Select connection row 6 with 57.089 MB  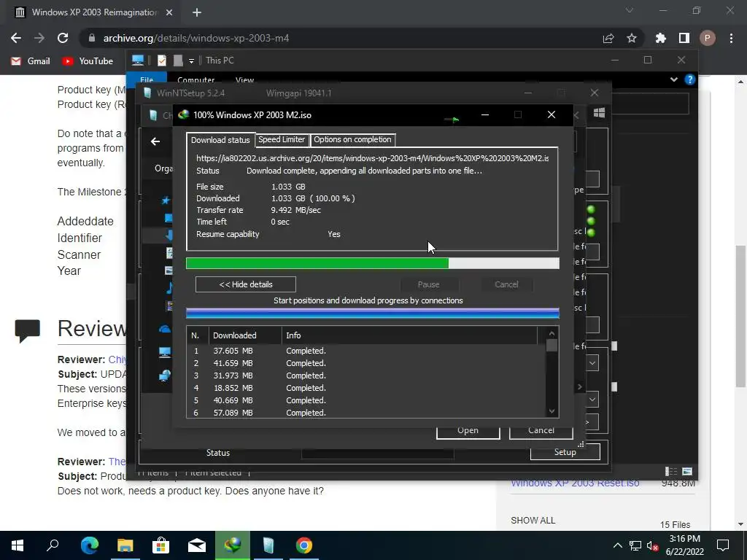pyautogui.click(x=366, y=413)
